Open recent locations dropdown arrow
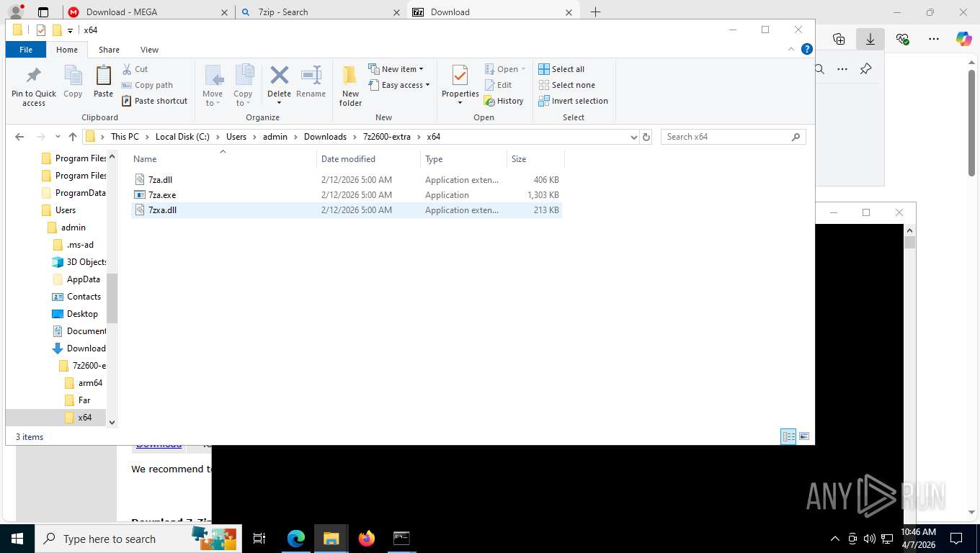Screen dimensions: 980x553 [x=58, y=137]
